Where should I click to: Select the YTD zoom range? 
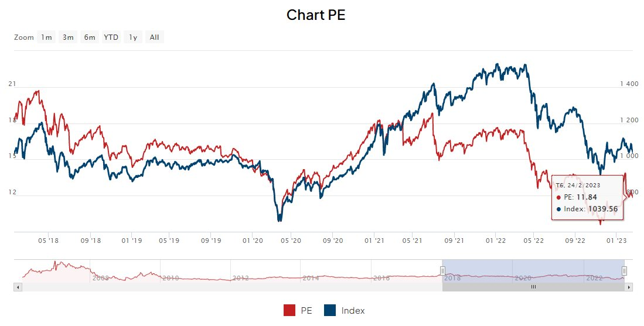(x=111, y=37)
